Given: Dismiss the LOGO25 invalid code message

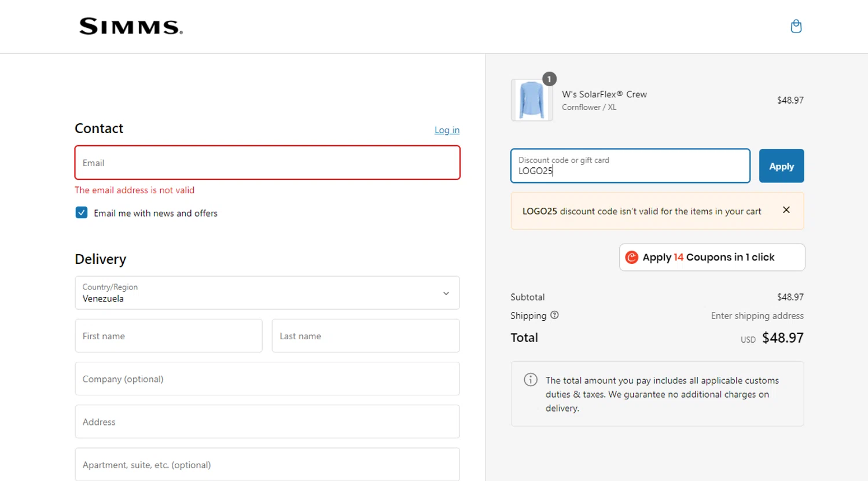Looking at the screenshot, I should point(786,210).
